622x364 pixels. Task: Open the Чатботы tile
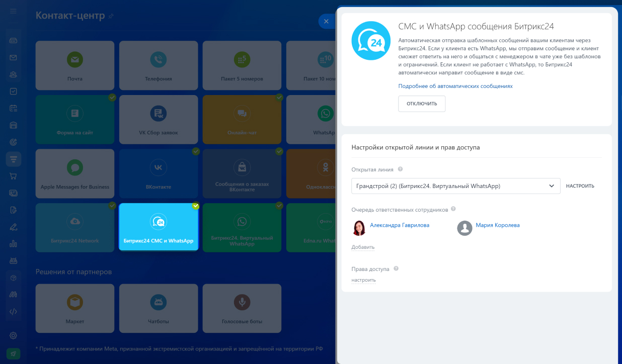tap(159, 308)
